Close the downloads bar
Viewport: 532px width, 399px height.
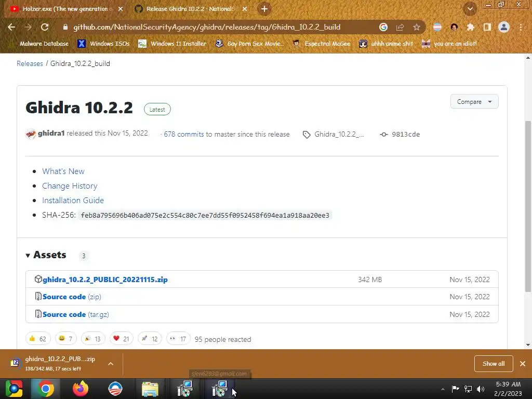(523, 364)
